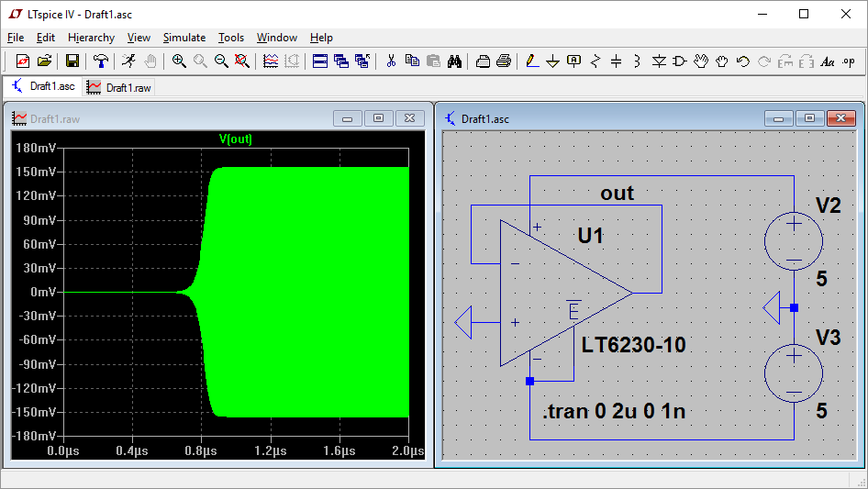Open print setup icon
The image size is (868, 489).
pos(483,61)
